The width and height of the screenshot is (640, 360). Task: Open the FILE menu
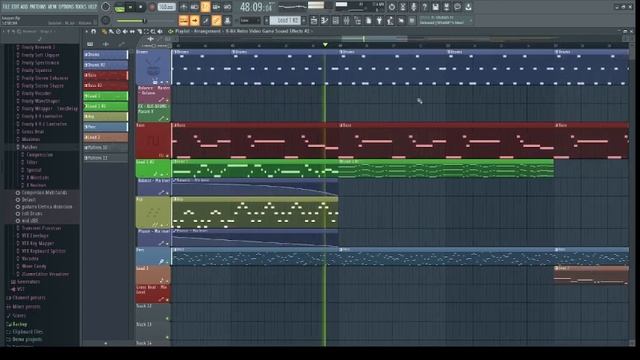6,7
